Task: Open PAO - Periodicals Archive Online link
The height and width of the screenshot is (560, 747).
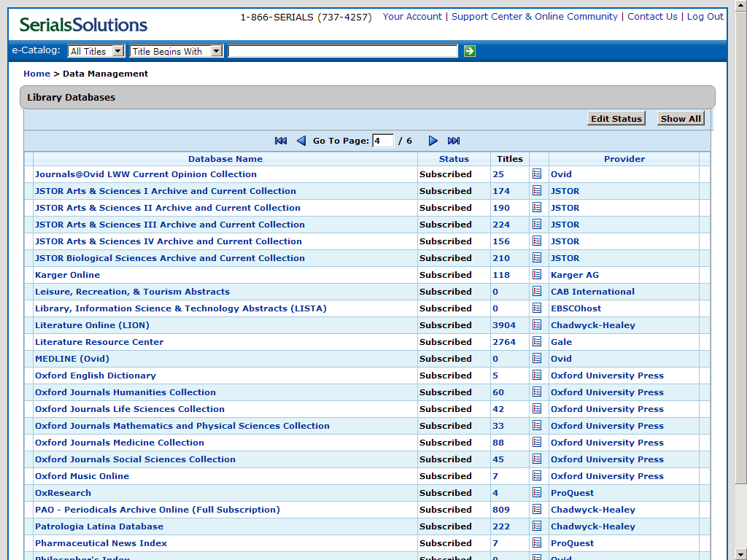Action: [x=158, y=510]
